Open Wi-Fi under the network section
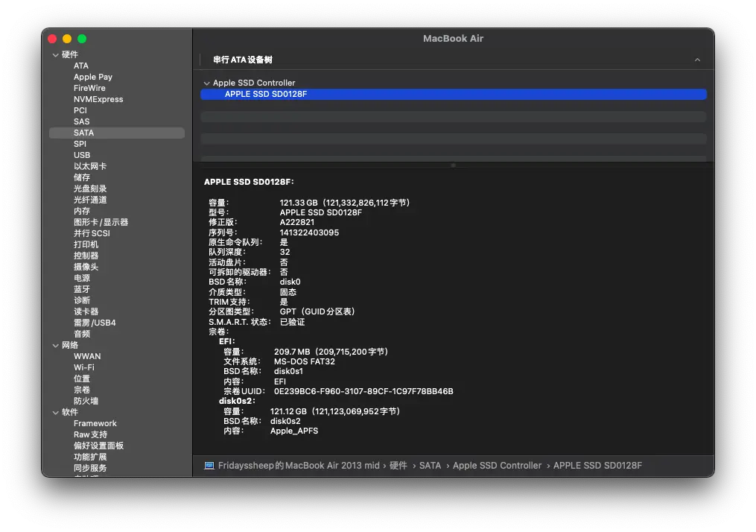 tap(84, 368)
